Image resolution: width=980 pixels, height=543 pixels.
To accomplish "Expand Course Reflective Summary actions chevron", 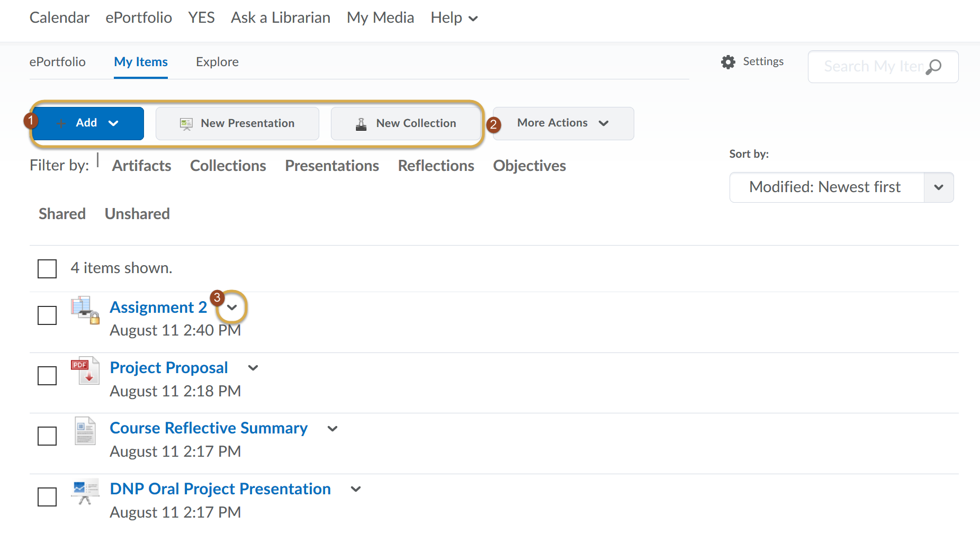I will click(x=332, y=429).
